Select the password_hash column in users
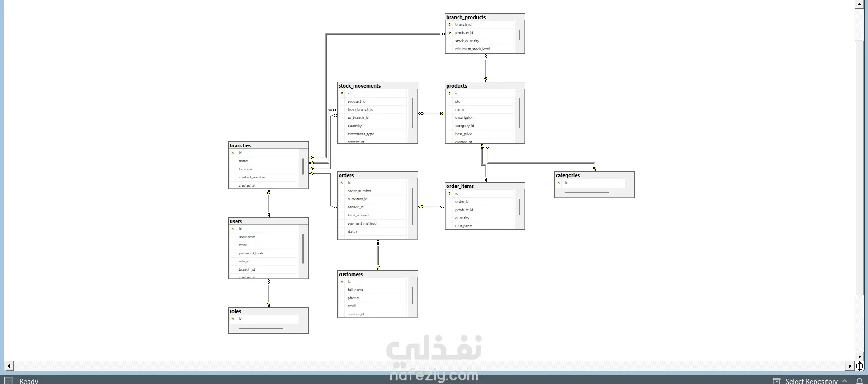The width and height of the screenshot is (868, 384). (x=264, y=253)
